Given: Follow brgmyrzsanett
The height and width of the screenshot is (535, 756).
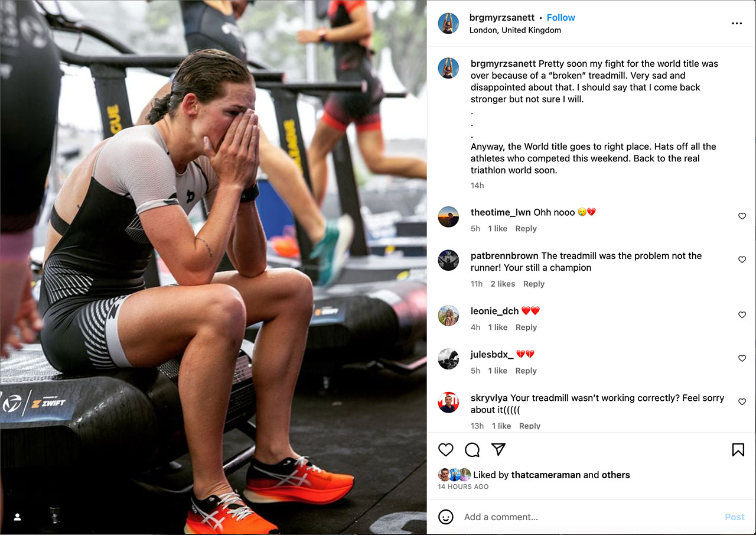Looking at the screenshot, I should 561,18.
